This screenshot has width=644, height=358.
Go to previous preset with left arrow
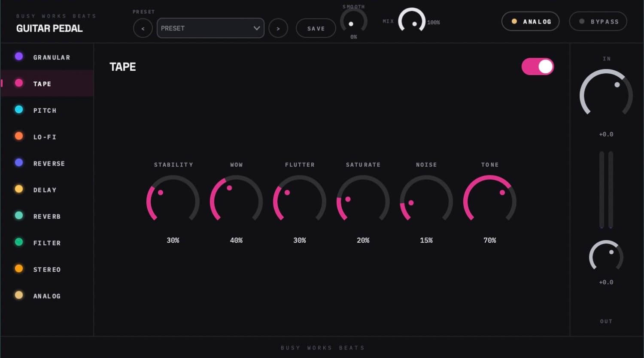click(143, 28)
